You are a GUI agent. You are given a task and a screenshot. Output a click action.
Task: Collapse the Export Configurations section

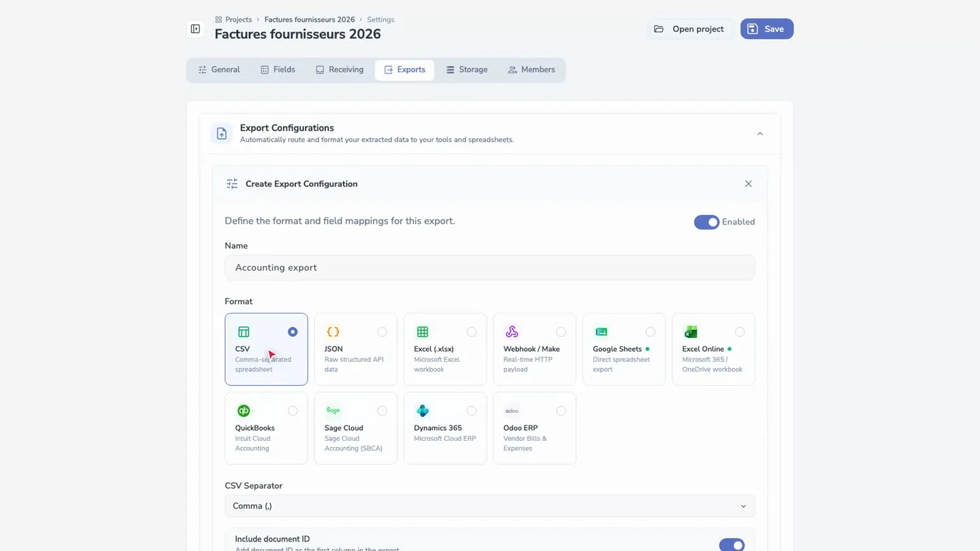coord(760,134)
